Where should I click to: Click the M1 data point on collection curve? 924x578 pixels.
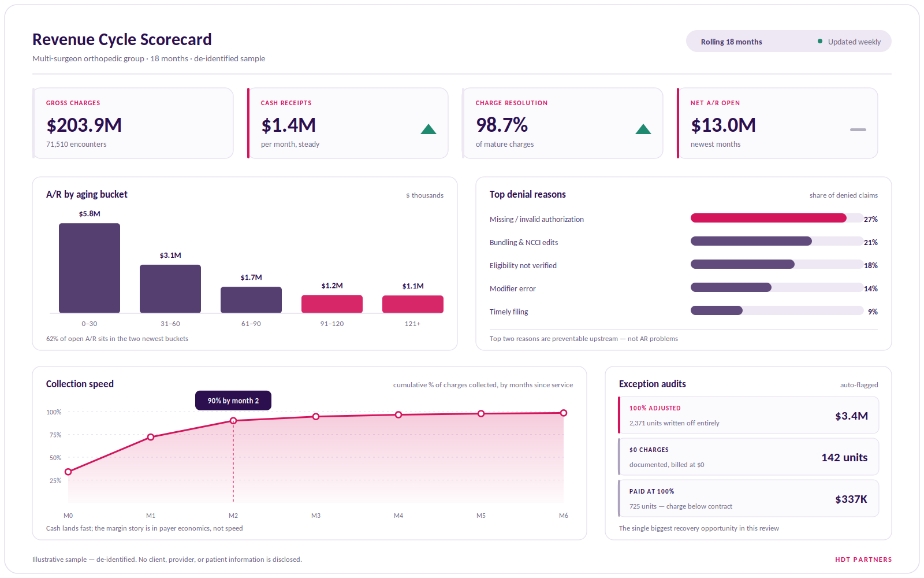(x=151, y=437)
